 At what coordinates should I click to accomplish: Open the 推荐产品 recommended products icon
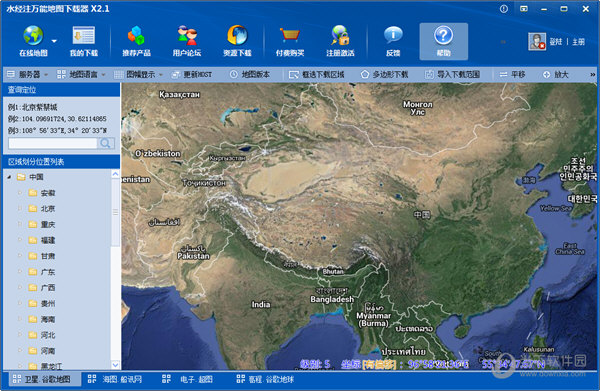136,36
